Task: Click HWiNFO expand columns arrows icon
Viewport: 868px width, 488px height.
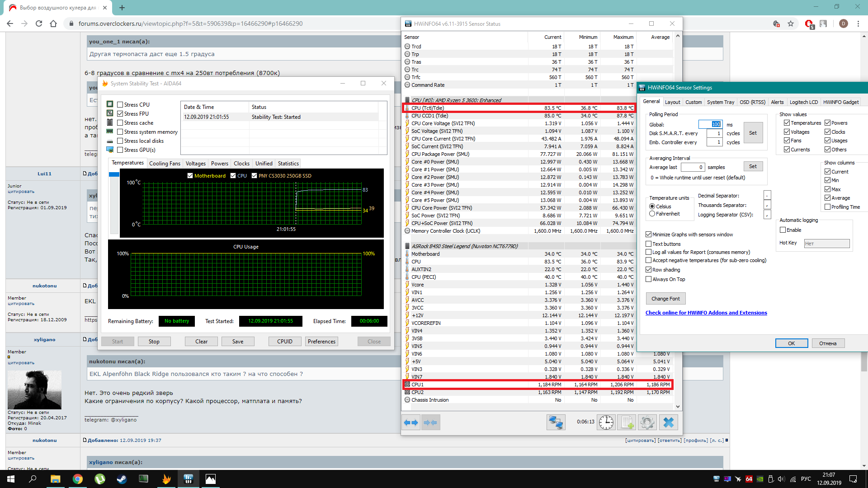Action: point(411,422)
